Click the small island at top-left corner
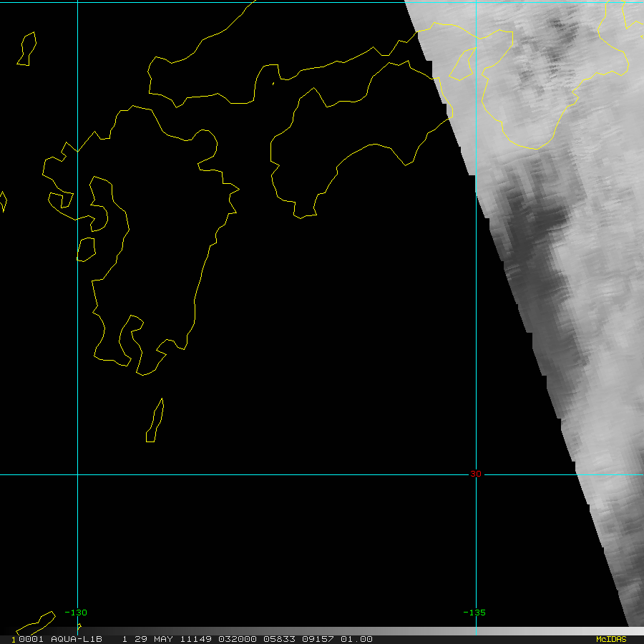 click(26, 49)
